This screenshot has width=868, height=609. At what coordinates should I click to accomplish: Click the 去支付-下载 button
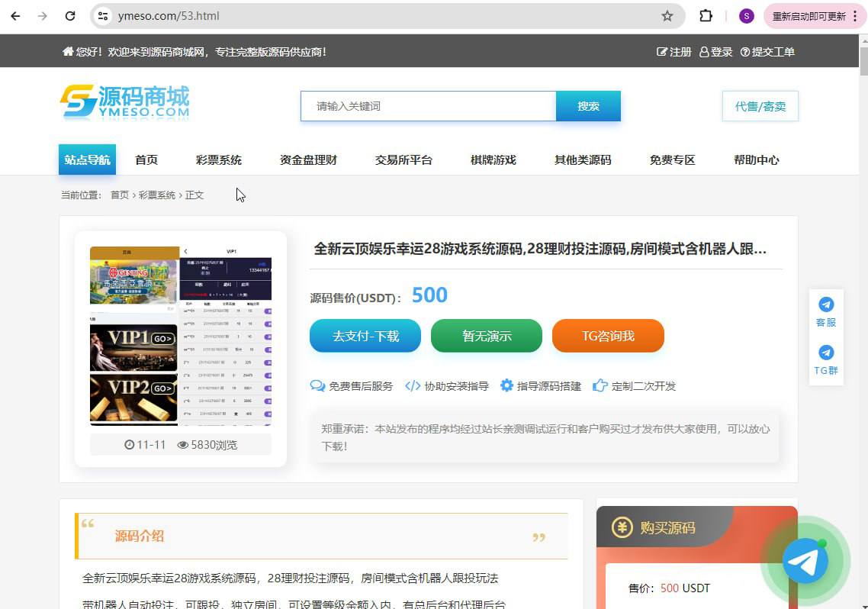365,336
